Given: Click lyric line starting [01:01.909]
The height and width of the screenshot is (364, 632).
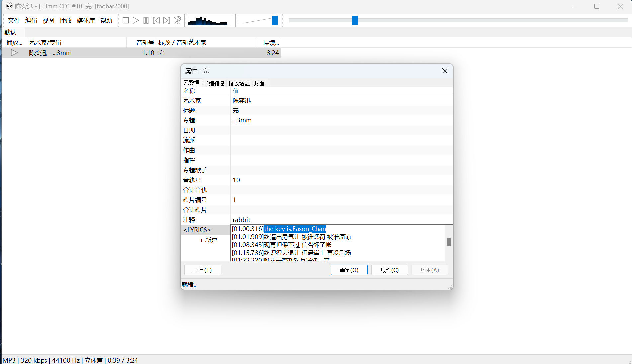Looking at the screenshot, I should click(x=291, y=237).
